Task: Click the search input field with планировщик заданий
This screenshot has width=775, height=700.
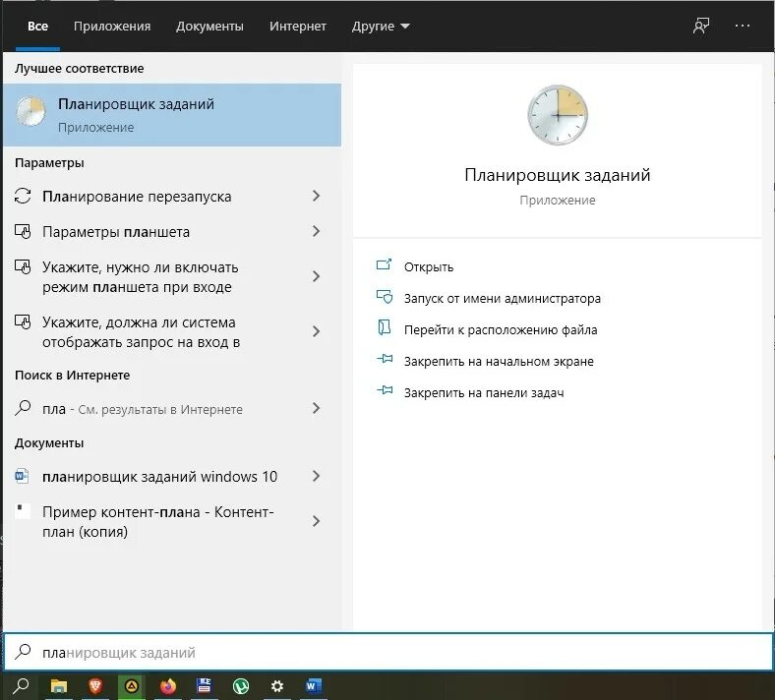Action: click(x=388, y=652)
